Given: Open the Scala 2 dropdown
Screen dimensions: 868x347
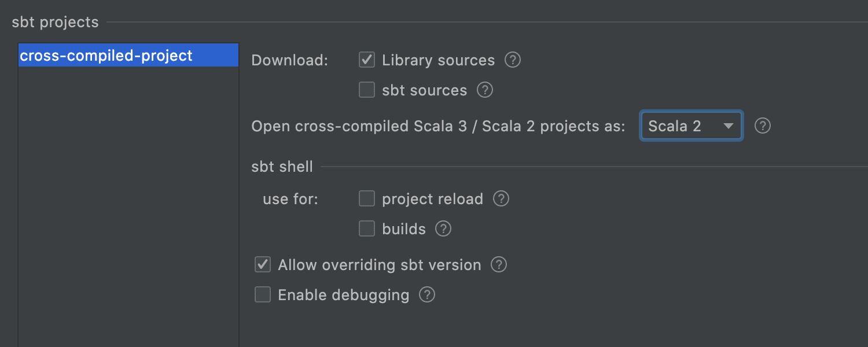Looking at the screenshot, I should pos(691,126).
